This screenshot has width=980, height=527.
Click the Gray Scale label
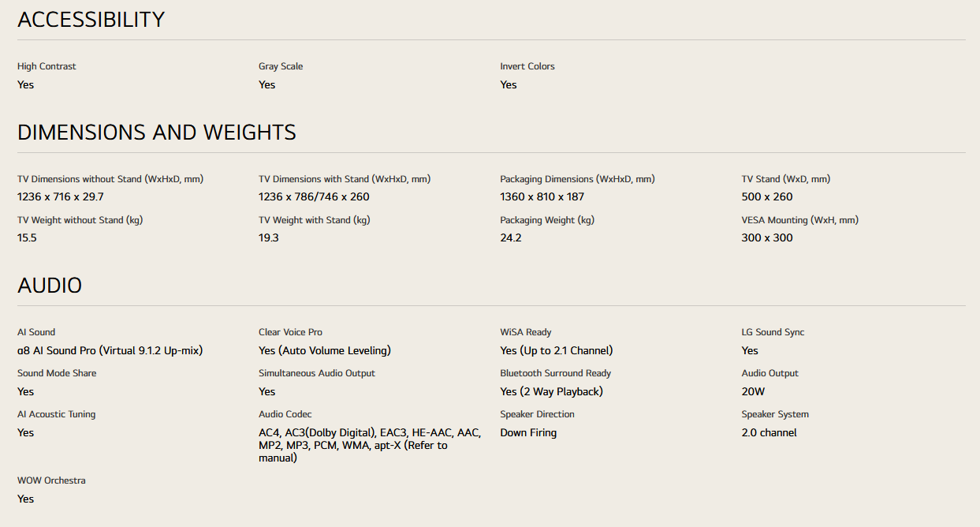pos(281,66)
